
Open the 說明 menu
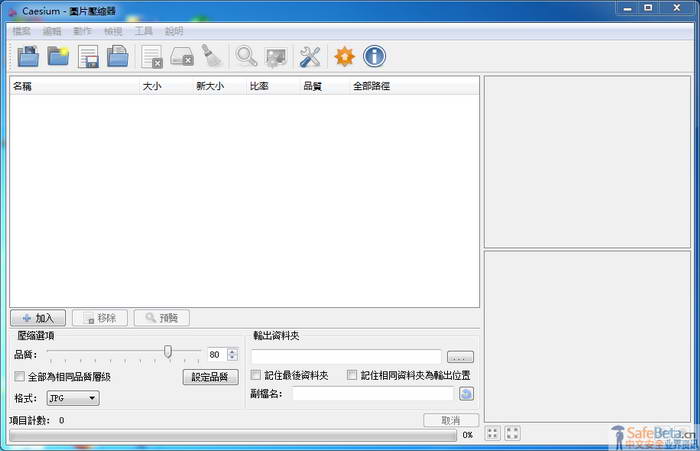(x=174, y=31)
